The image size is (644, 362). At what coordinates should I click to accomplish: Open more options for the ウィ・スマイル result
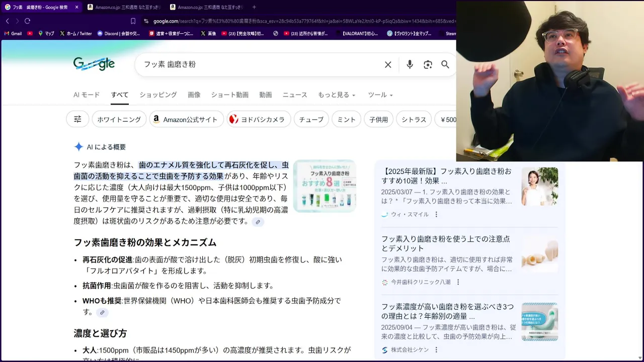coord(436,214)
